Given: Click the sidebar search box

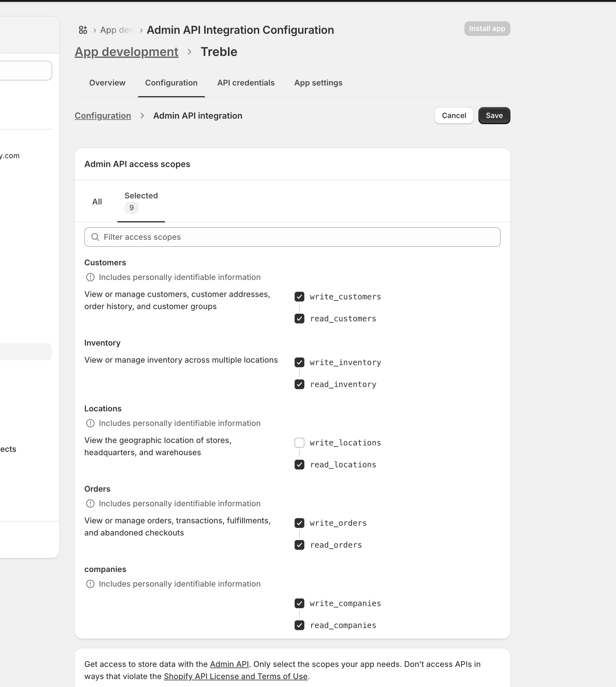Looking at the screenshot, I should click(x=26, y=70).
